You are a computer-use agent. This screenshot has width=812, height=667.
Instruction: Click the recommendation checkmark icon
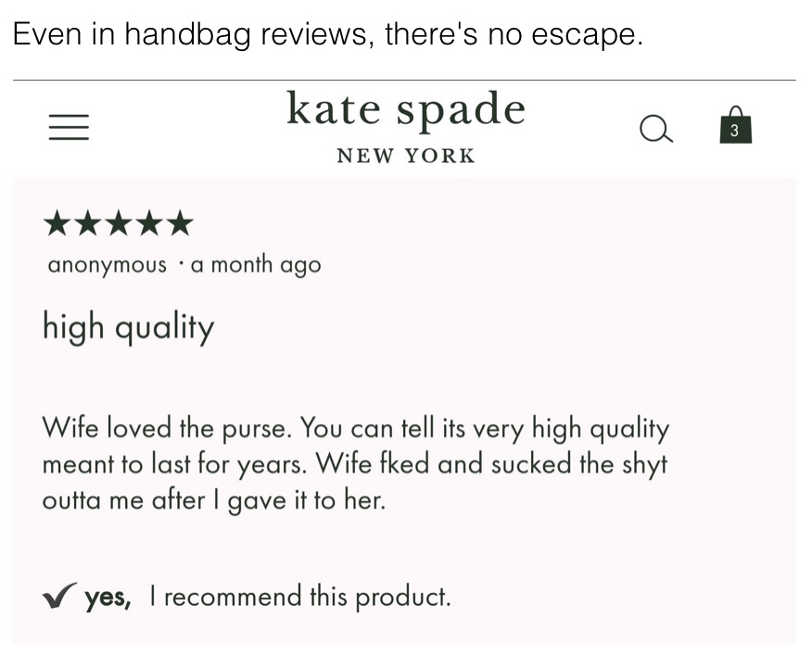pyautogui.click(x=59, y=595)
